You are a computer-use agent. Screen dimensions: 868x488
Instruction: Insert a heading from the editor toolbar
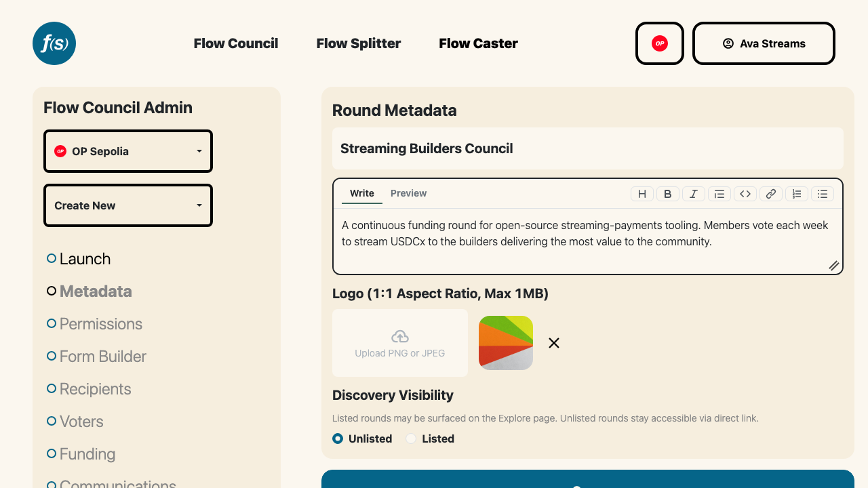coord(642,194)
